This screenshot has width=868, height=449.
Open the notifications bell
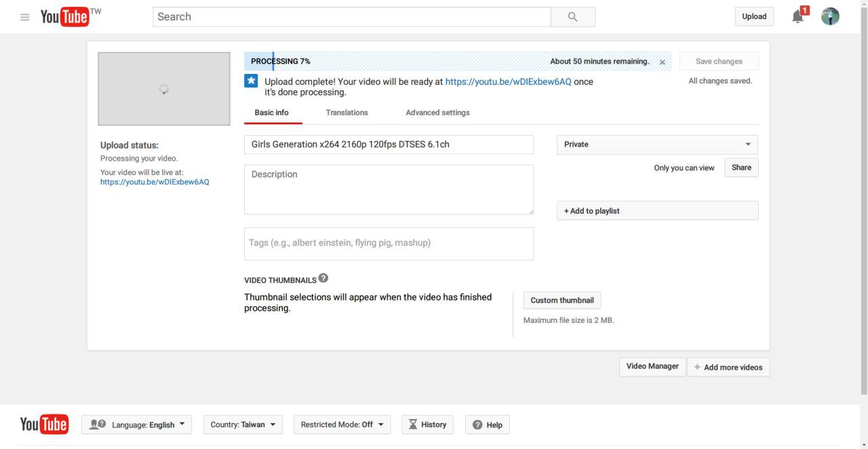click(x=798, y=17)
